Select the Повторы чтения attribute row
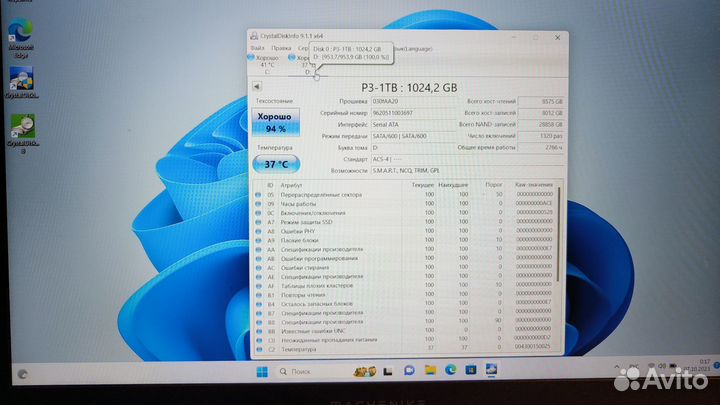Screen dimensions: 720x405 coord(404,295)
